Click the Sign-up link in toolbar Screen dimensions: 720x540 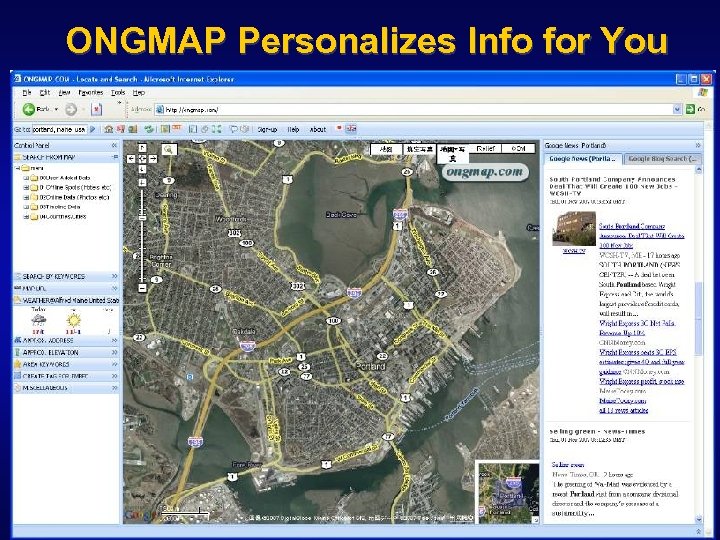pos(267,129)
